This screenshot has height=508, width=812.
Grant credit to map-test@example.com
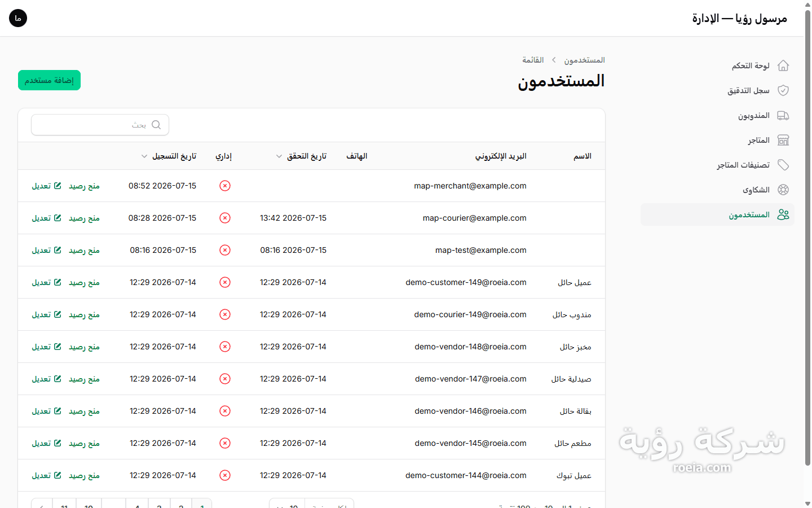(x=84, y=250)
